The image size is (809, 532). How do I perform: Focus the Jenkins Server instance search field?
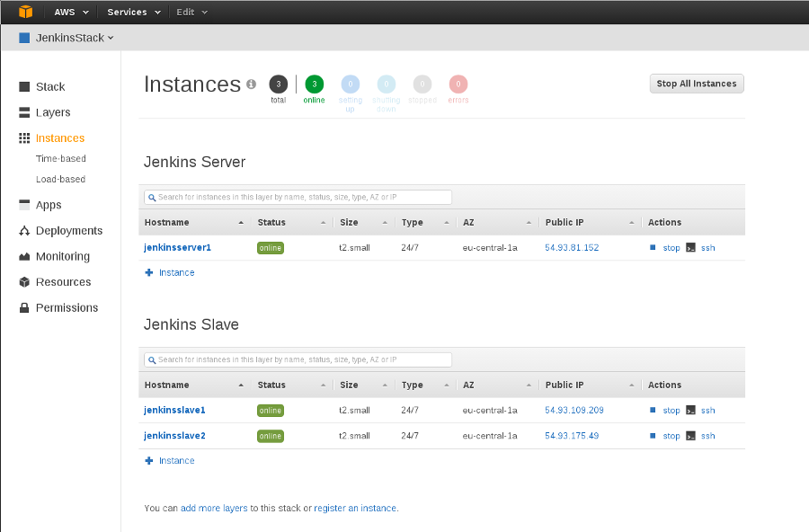coord(298,197)
